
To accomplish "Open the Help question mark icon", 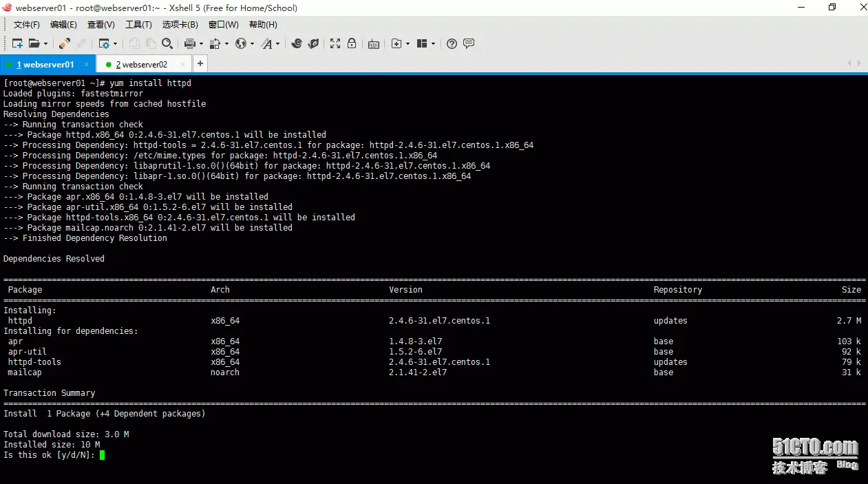I will pyautogui.click(x=452, y=43).
